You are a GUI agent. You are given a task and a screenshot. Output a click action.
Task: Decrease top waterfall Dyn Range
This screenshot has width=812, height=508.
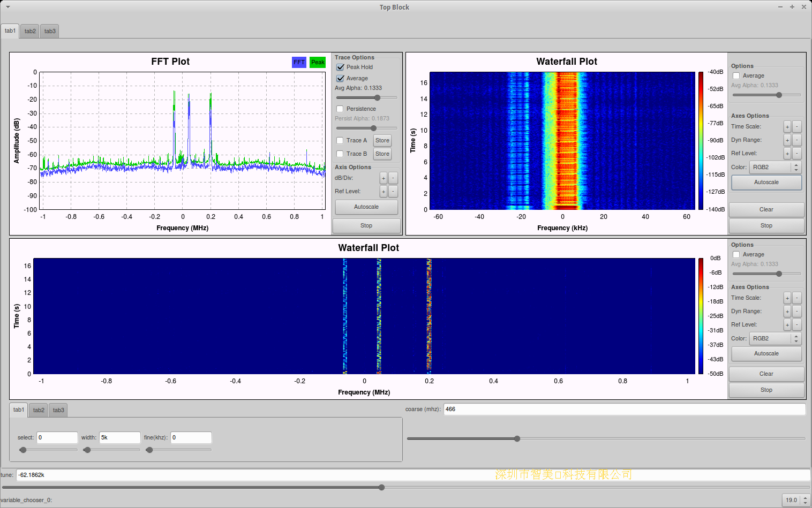point(797,140)
